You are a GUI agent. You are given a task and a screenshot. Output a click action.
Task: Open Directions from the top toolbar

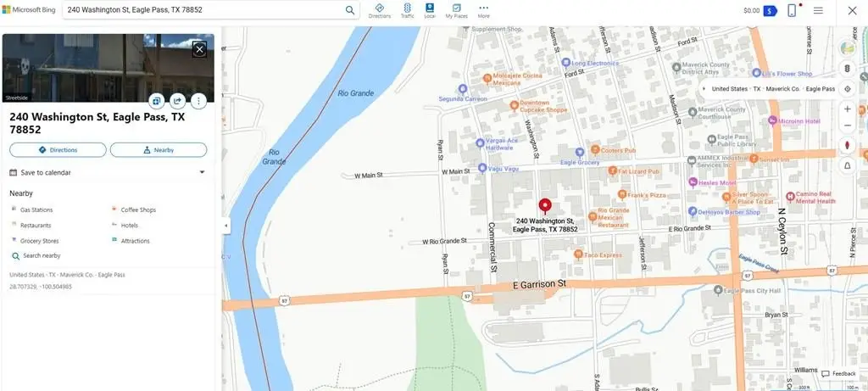(380, 10)
